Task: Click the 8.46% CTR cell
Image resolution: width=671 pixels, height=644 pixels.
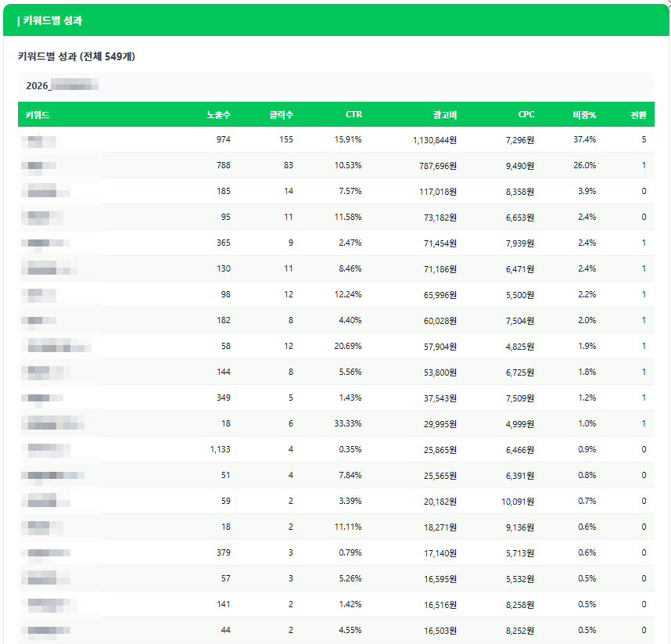Action: click(350, 269)
